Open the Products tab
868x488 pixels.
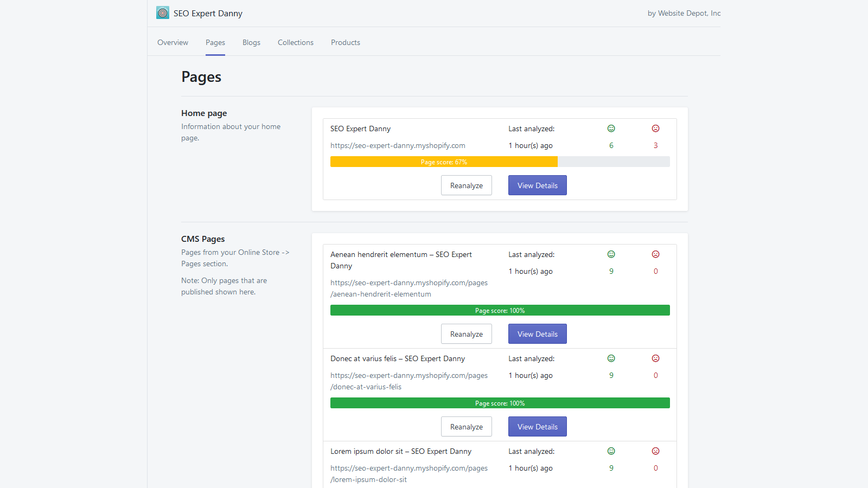point(346,42)
